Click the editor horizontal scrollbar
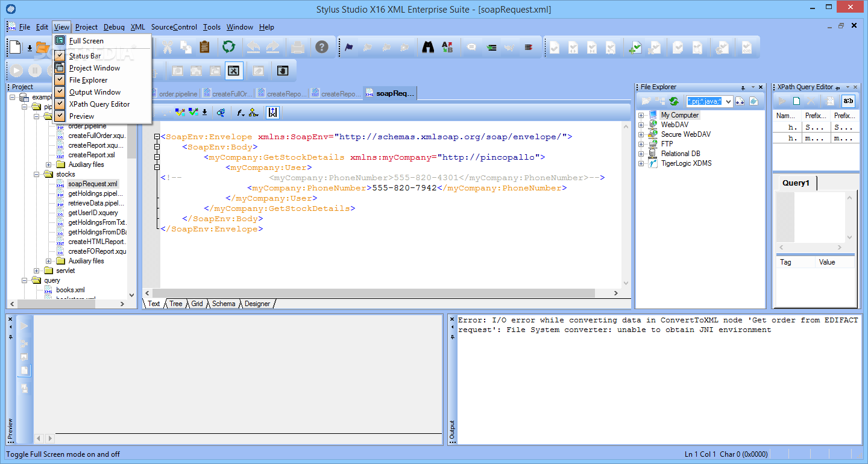Screen dimensions: 868x464 point(381,293)
